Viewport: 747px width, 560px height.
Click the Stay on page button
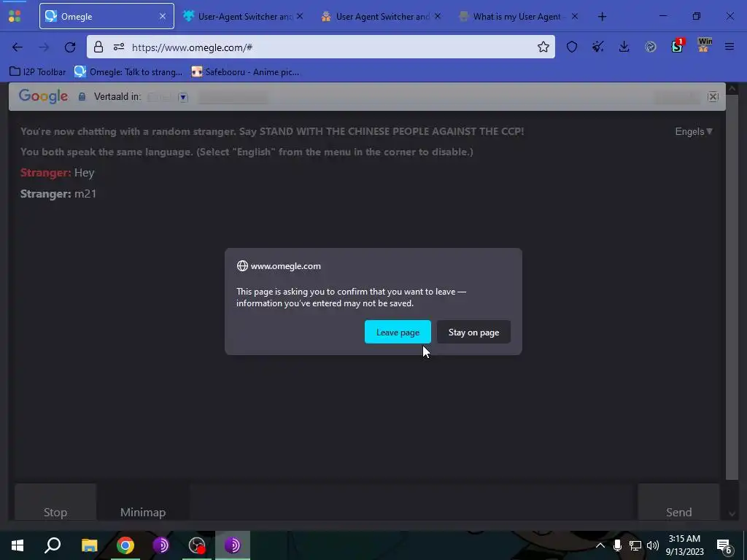click(x=473, y=332)
